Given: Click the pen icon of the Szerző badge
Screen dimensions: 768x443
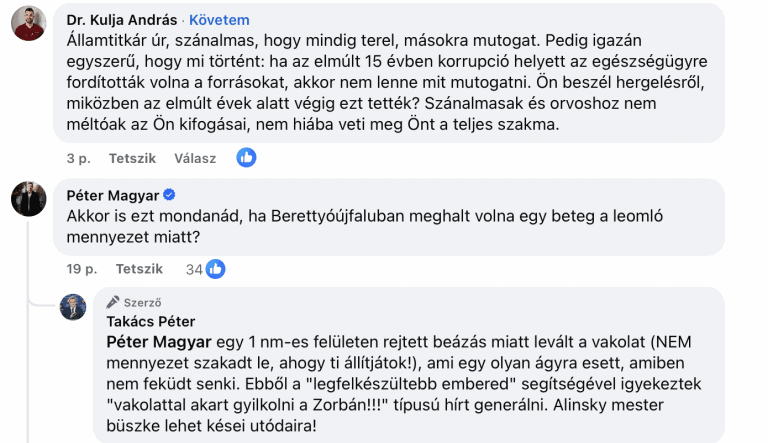Looking at the screenshot, I should point(114,302).
